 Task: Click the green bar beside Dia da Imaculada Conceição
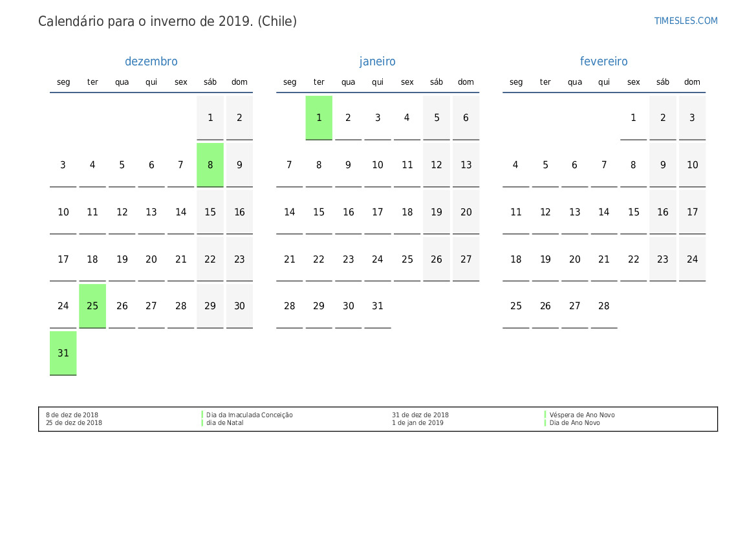(202, 415)
